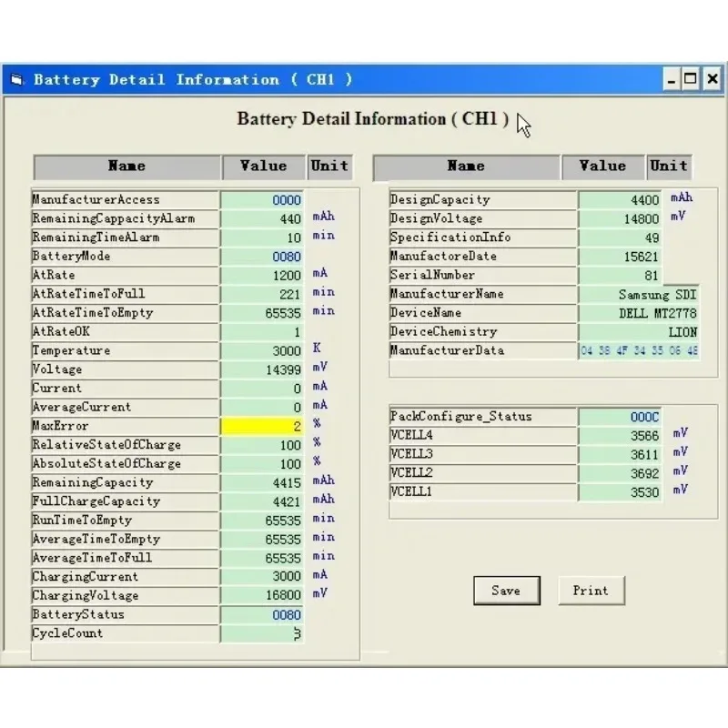The width and height of the screenshot is (728, 728).
Task: Click the left table Value column header
Action: coord(264,167)
